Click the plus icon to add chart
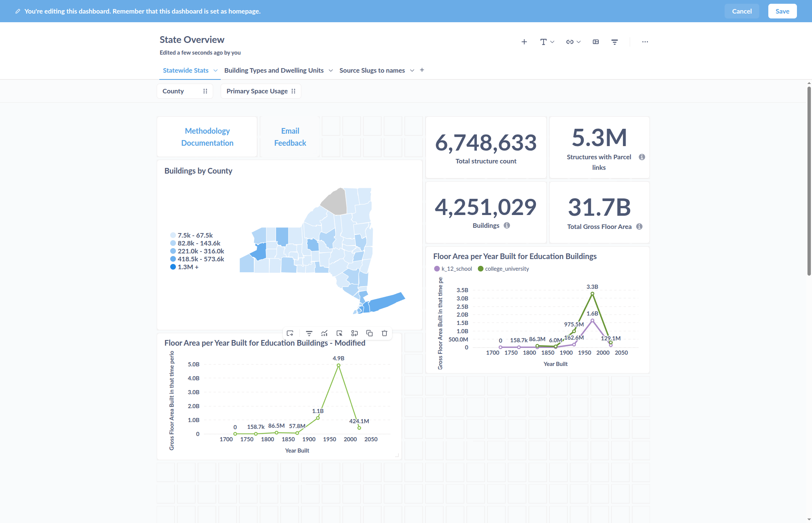 [524, 42]
